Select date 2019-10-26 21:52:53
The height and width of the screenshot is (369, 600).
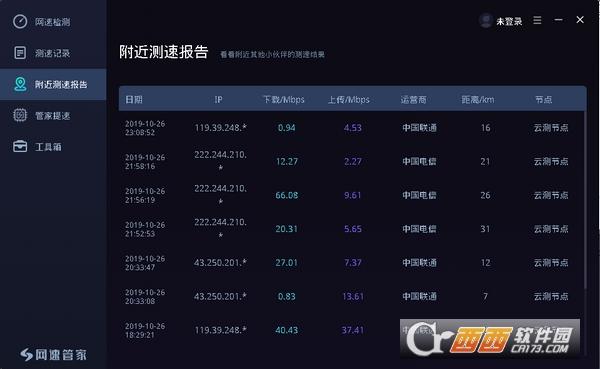[145, 229]
